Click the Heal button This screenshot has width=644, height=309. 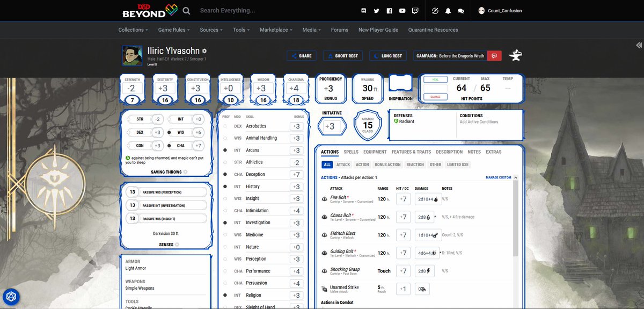pos(435,79)
